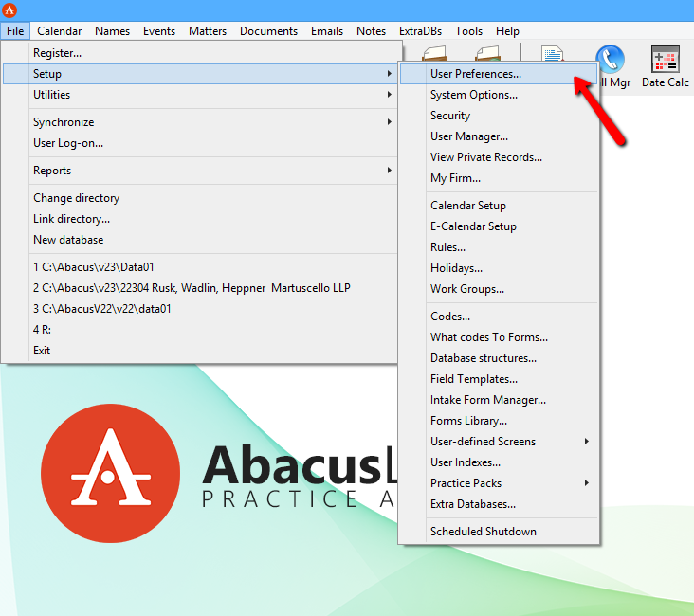The image size is (694, 616).
Task: Open Field Templates...
Action: click(x=499, y=379)
